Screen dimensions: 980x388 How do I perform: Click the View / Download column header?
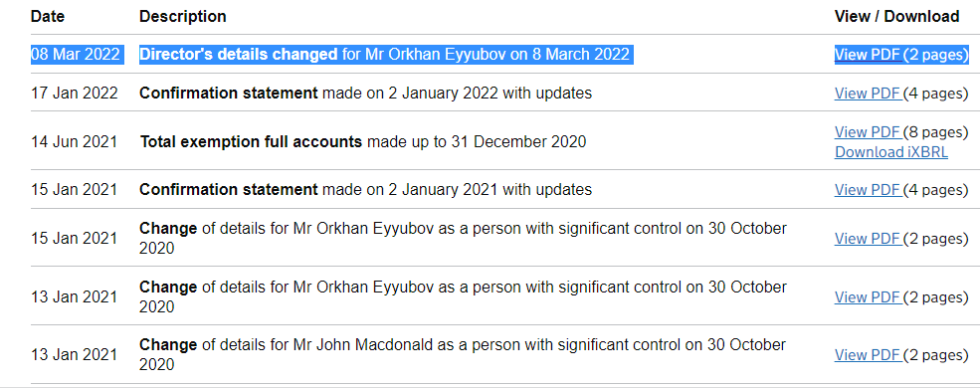click(896, 17)
